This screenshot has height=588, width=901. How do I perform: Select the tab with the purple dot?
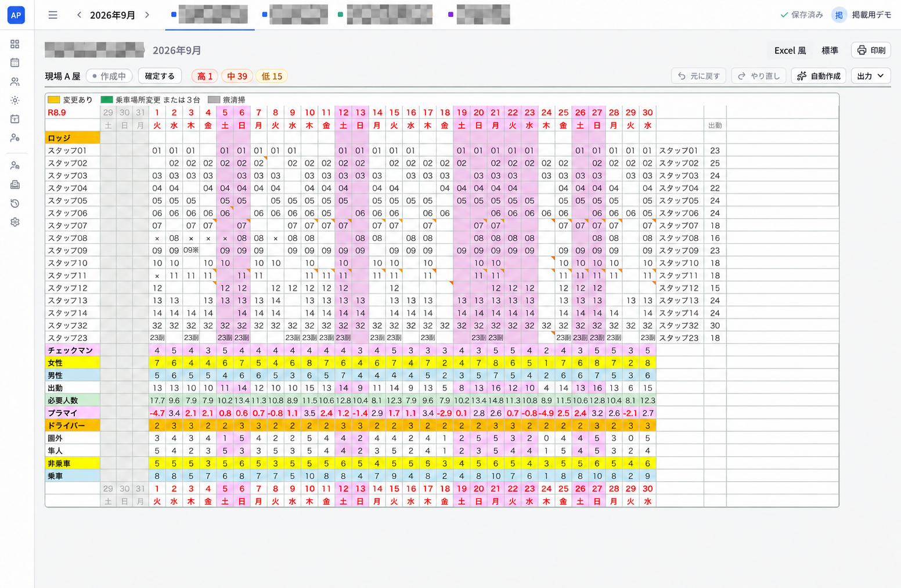[480, 15]
